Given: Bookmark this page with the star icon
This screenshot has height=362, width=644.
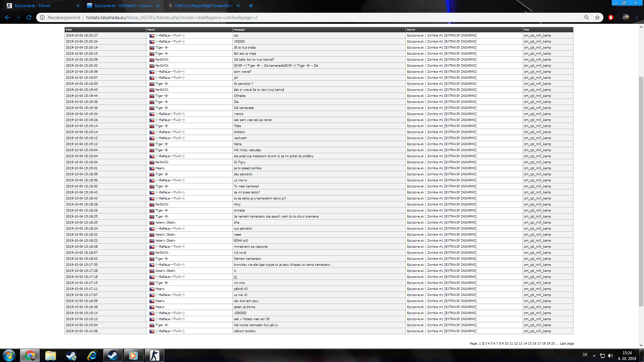Looking at the screenshot, I should pos(597,17).
